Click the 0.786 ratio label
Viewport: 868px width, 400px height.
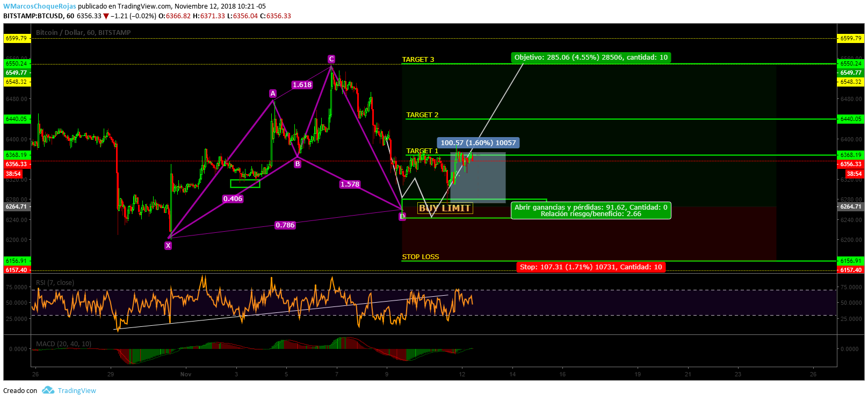pyautogui.click(x=285, y=225)
